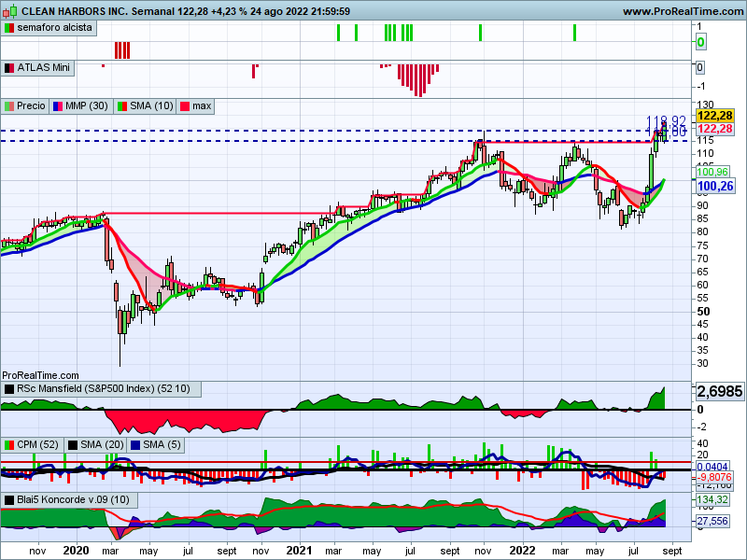Image resolution: width=747 pixels, height=560 pixels.
Task: Click the 50 level on price axis
Action: 704,312
